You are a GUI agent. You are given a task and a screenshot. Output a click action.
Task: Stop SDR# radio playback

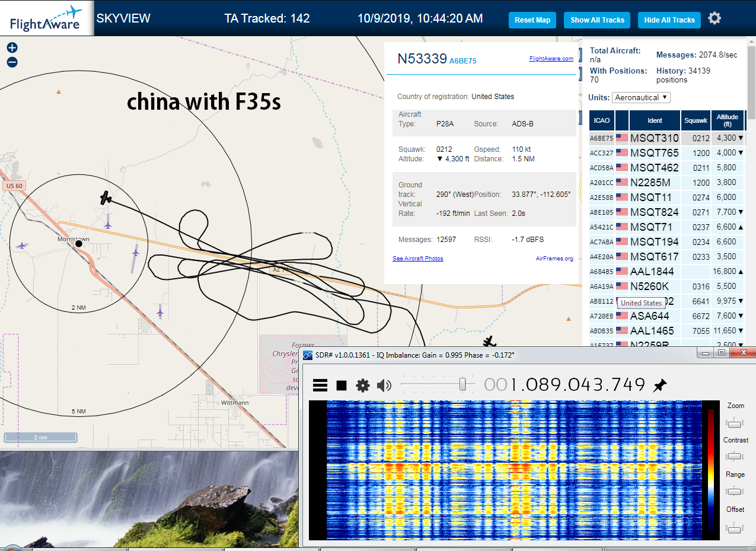[x=342, y=386]
